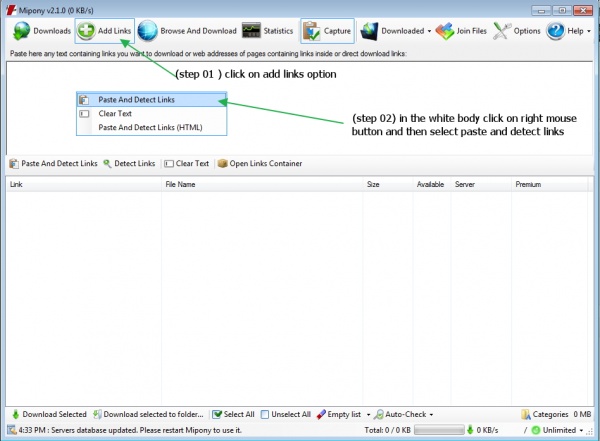The image size is (600, 441).
Task: Expand the Downloaded dropdown arrow
Action: point(429,31)
